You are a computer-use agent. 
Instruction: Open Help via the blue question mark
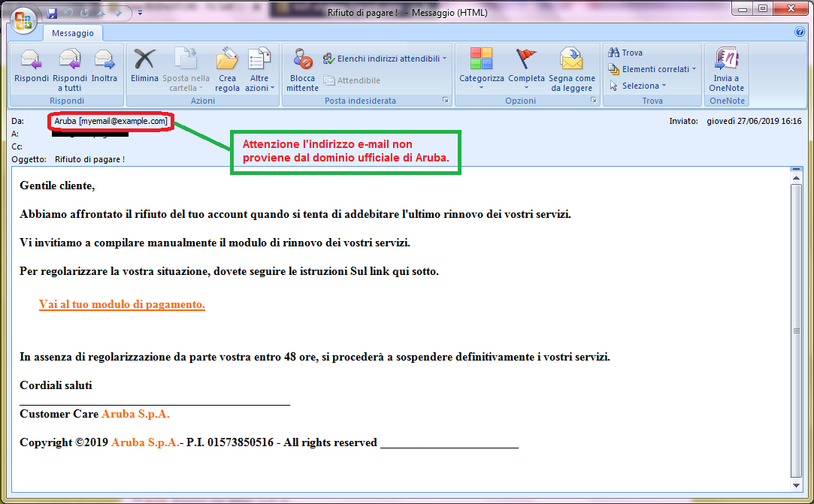point(800,32)
